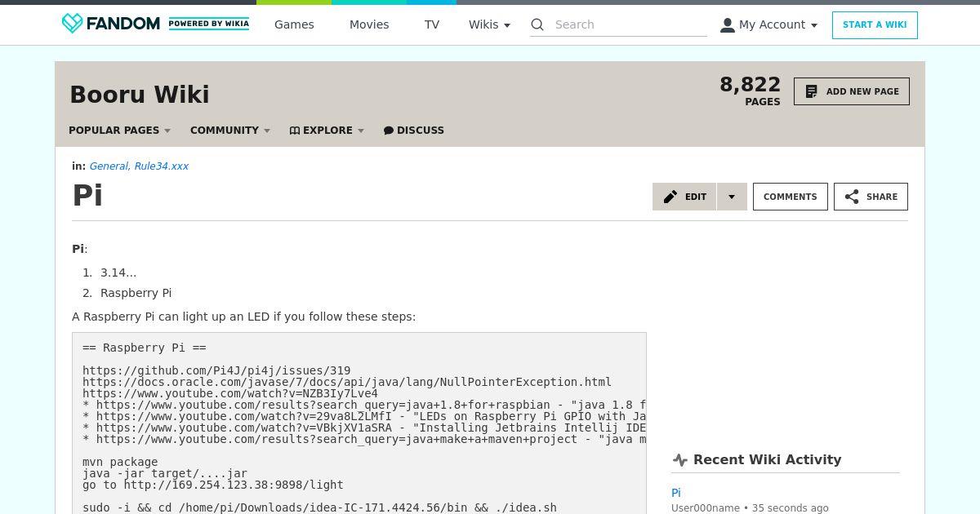Click the Discuss speech bubble icon

[x=389, y=131]
